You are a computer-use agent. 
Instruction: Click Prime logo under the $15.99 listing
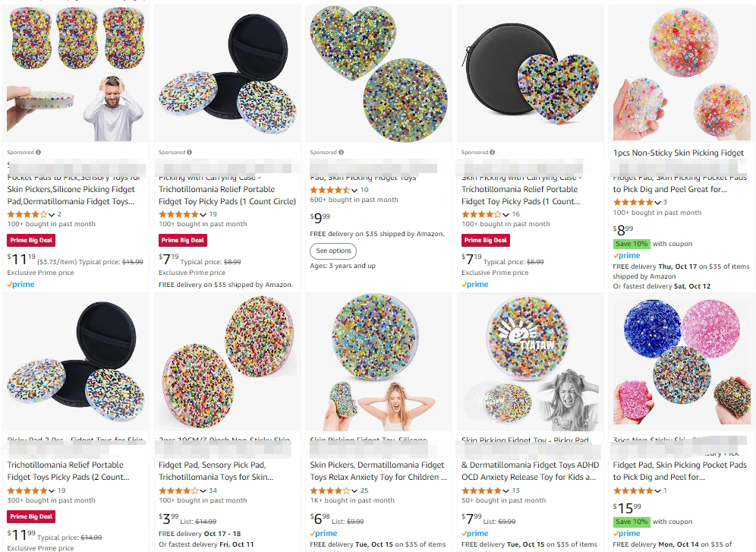point(627,534)
